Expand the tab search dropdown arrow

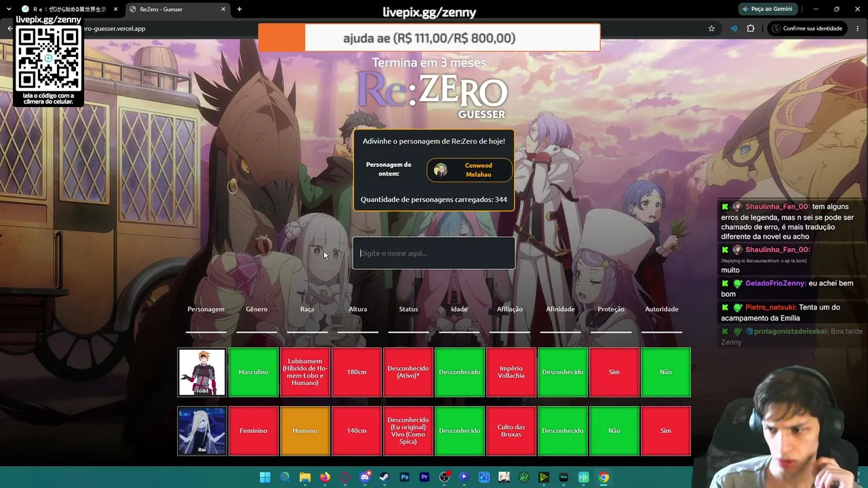coord(8,9)
